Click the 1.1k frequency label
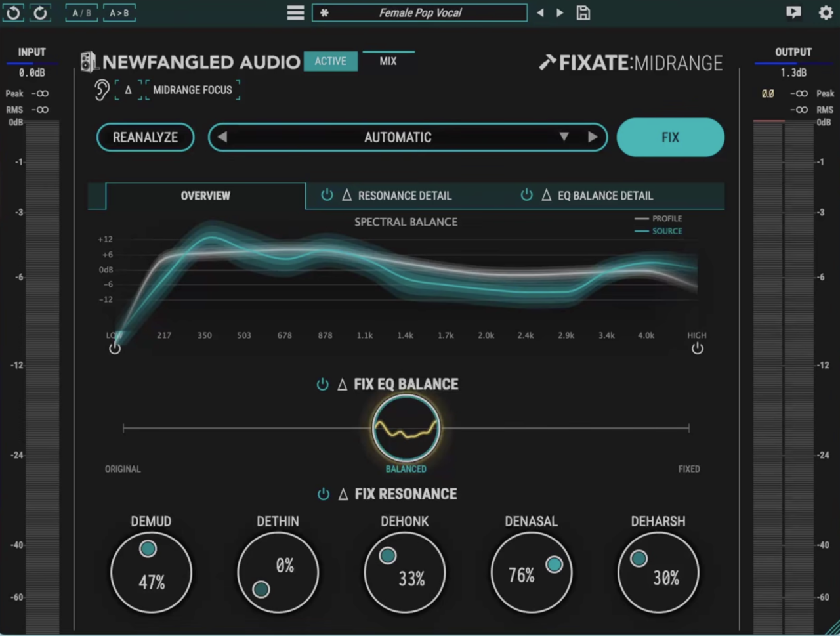Image resolution: width=840 pixels, height=636 pixels. coord(365,335)
